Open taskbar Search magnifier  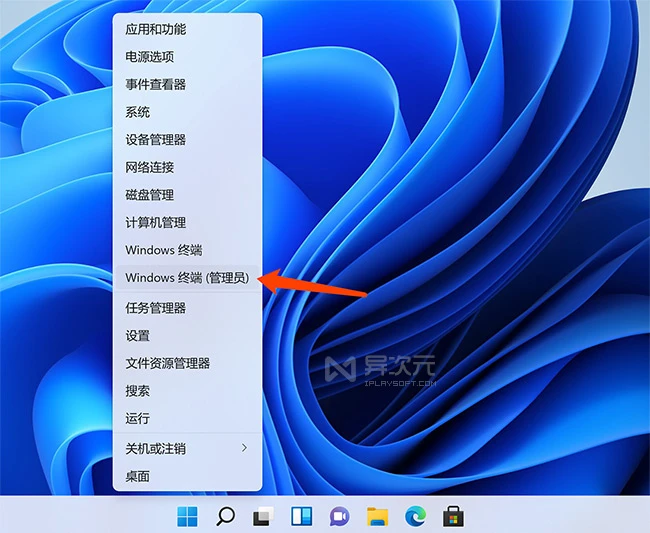pyautogui.click(x=226, y=516)
